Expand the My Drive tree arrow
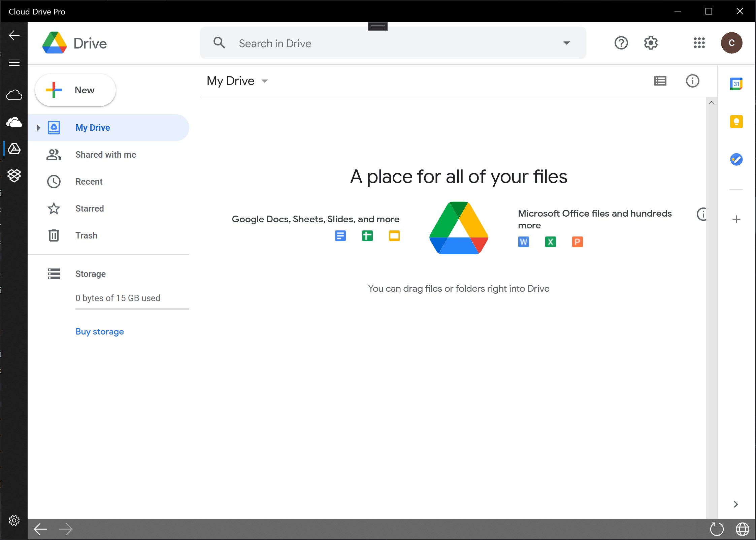 38,128
